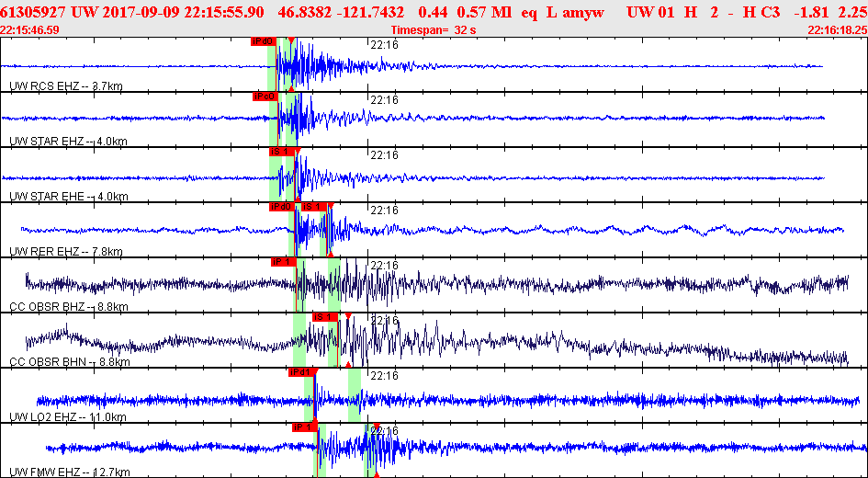Select the CC OBSR BHZ station label
Screen dimensions: 868x478
(69, 306)
